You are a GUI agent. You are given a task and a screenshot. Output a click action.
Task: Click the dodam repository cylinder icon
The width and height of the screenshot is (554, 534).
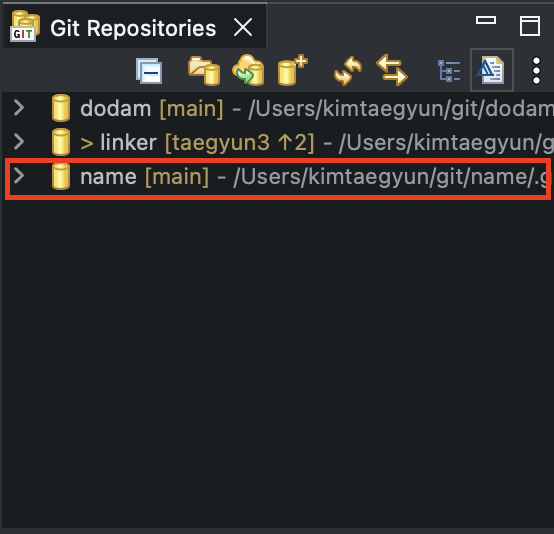coord(61,108)
